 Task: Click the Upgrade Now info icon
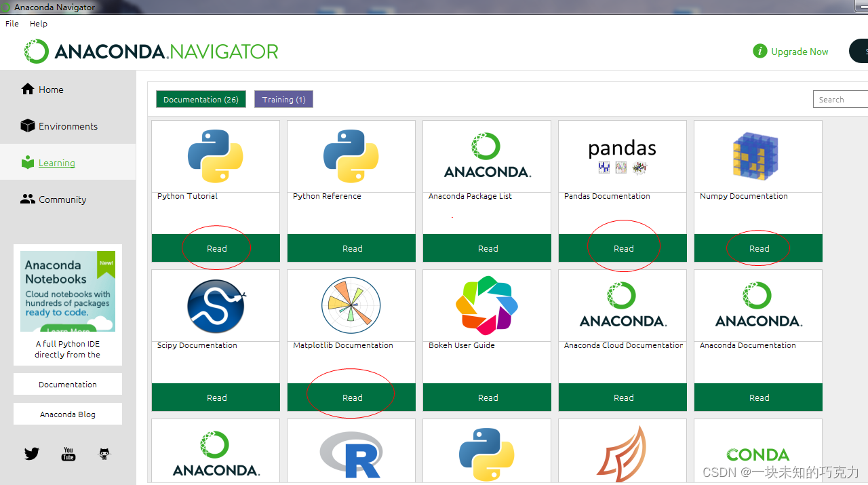pos(760,51)
